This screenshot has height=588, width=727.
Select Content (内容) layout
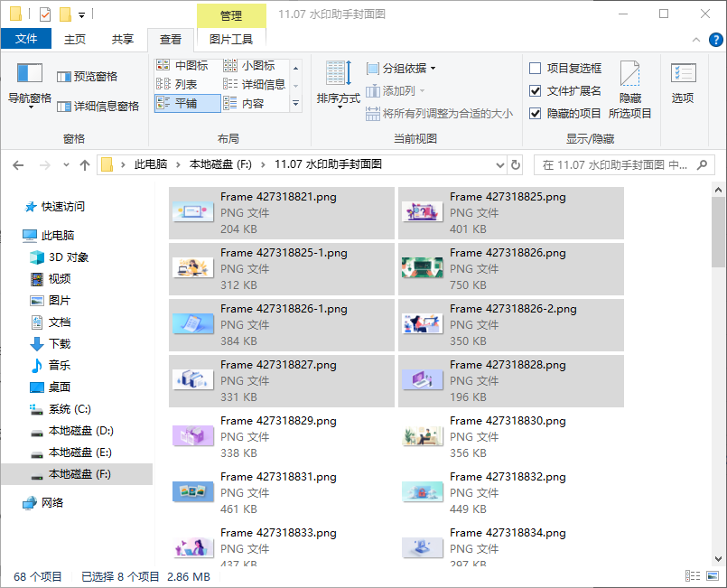click(x=244, y=103)
